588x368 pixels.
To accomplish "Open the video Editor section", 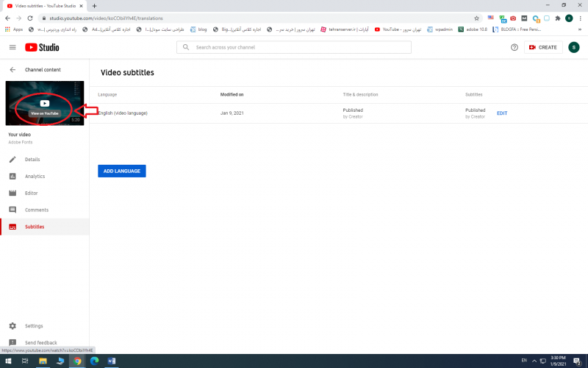I will click(x=32, y=193).
